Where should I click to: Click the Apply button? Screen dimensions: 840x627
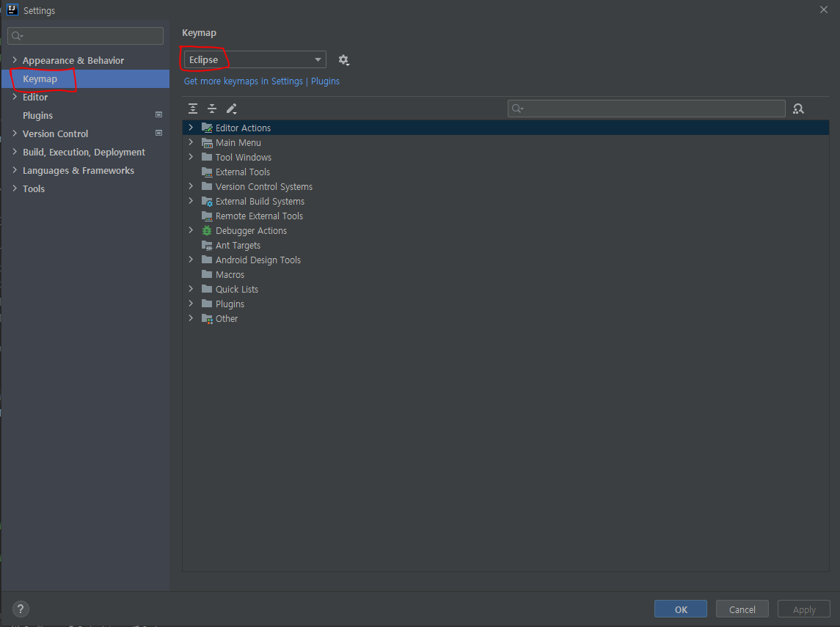click(x=804, y=609)
